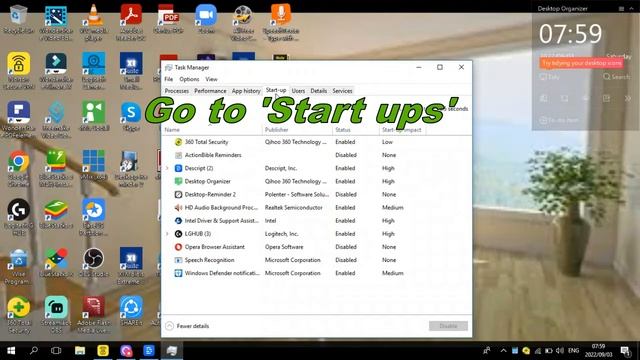Click 'Realtek Semiconductor' publisher cell
640x360 pixels.
click(x=293, y=207)
